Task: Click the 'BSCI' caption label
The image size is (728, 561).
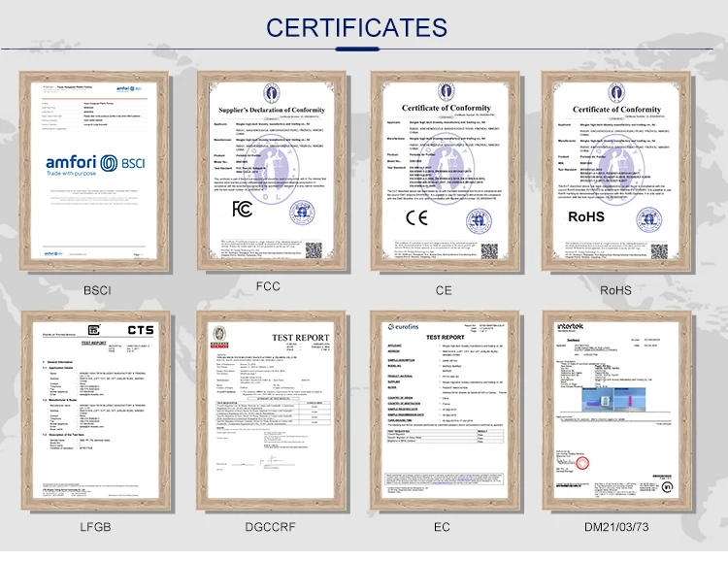Action: pos(97,291)
